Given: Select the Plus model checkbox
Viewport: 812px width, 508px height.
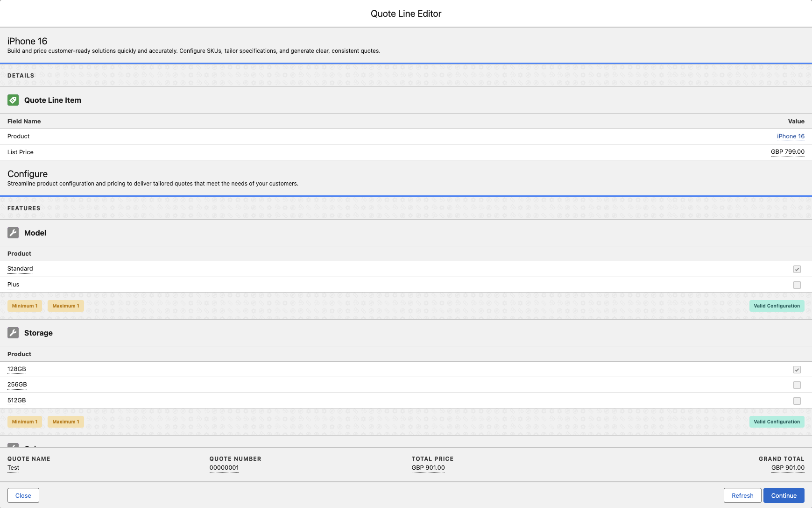Looking at the screenshot, I should coord(797,285).
